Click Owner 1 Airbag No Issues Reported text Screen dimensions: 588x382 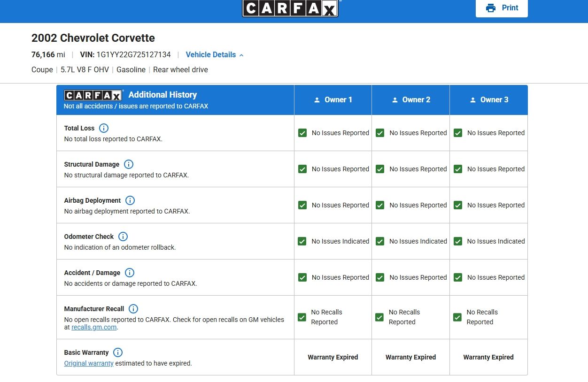tap(340, 205)
